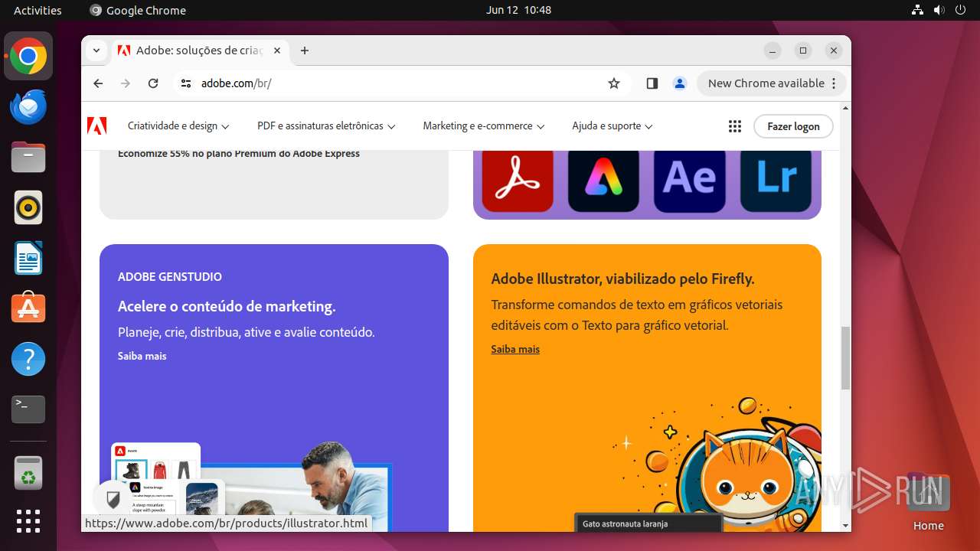Click Acelere o conteúdo de marketing heading
980x551 pixels.
pyautogui.click(x=227, y=307)
